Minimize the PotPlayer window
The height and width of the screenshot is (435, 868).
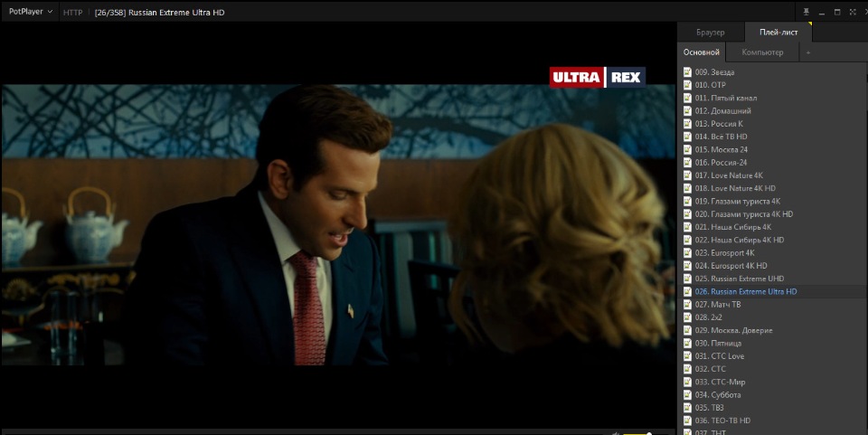tap(822, 12)
